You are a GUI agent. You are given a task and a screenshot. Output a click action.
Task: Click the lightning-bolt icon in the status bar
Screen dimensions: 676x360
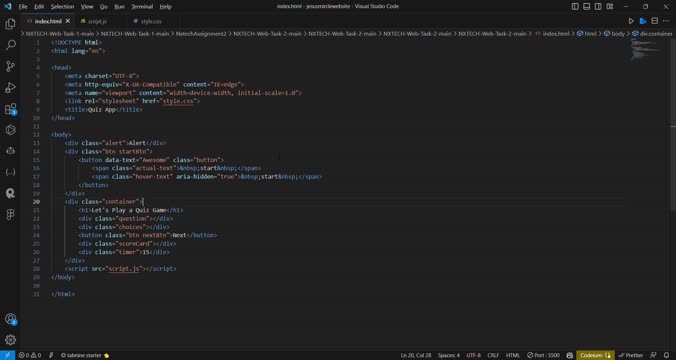click(x=51, y=355)
